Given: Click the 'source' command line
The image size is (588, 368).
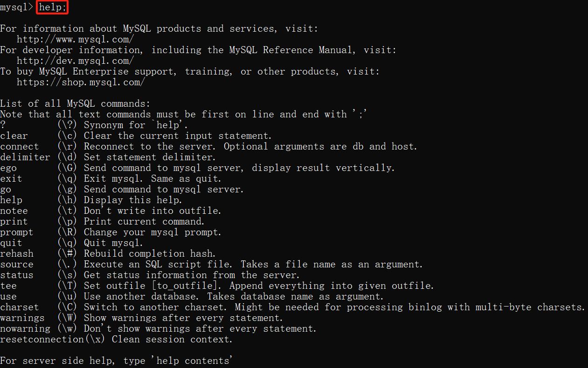Looking at the screenshot, I should [x=211, y=264].
